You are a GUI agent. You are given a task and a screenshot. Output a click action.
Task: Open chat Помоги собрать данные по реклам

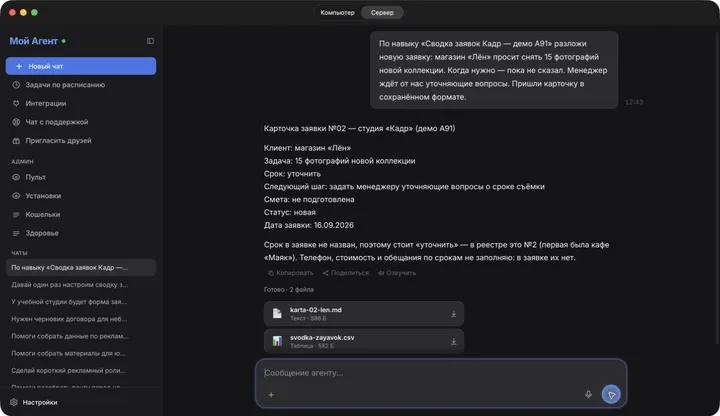[x=81, y=336]
